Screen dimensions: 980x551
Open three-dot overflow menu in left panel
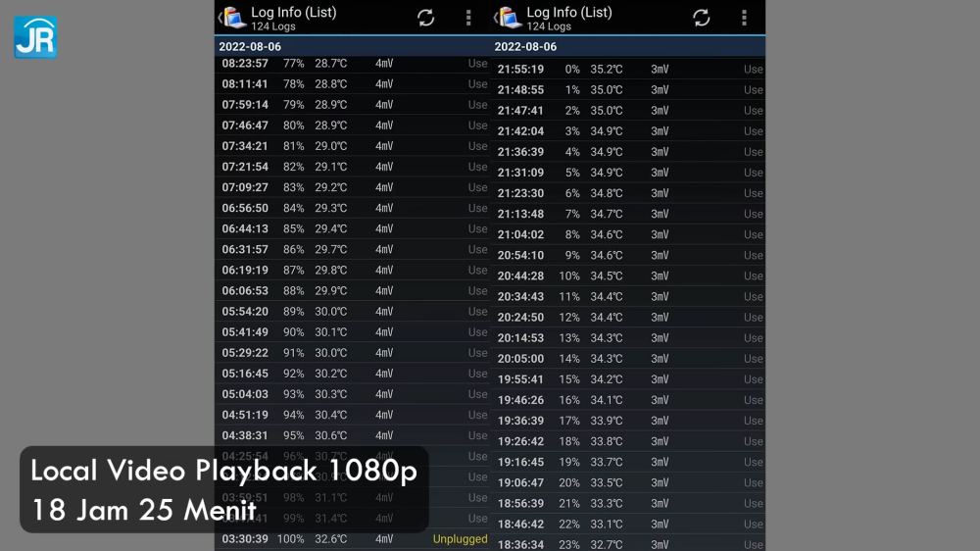tap(468, 18)
